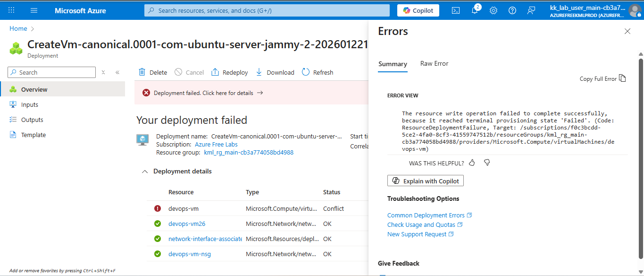The height and width of the screenshot is (276, 644).
Task: Open the feedback icon in header
Action: click(x=531, y=10)
